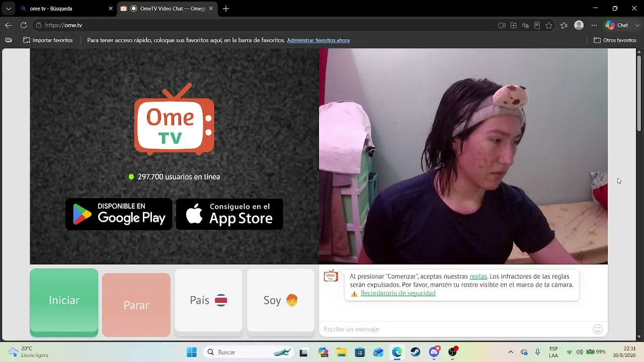Open Microsoft Store from taskbar
Image resolution: width=644 pixels, height=362 pixels.
click(359, 352)
